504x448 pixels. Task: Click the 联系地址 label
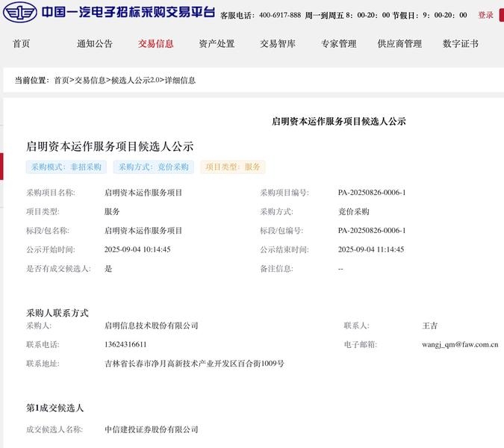pyautogui.click(x=43, y=364)
